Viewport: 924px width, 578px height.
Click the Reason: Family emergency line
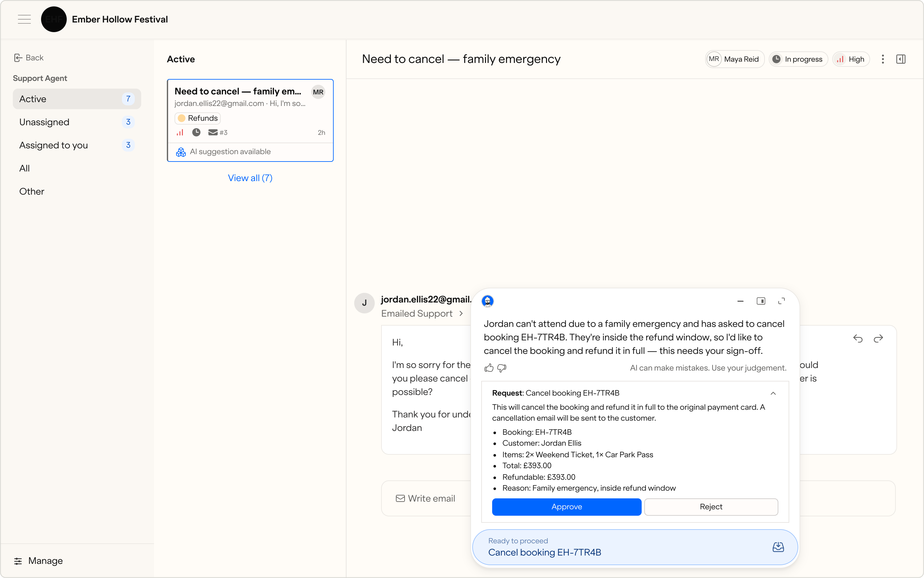tap(589, 488)
